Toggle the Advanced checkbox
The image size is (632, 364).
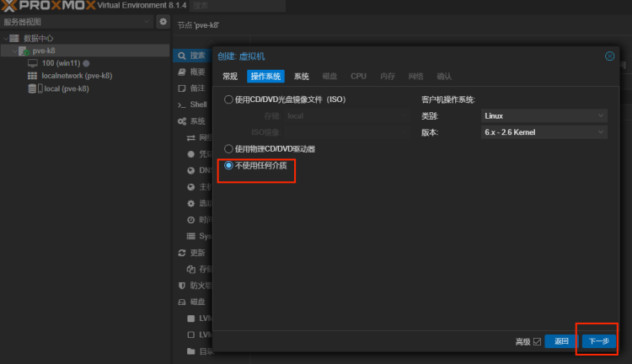coord(538,341)
